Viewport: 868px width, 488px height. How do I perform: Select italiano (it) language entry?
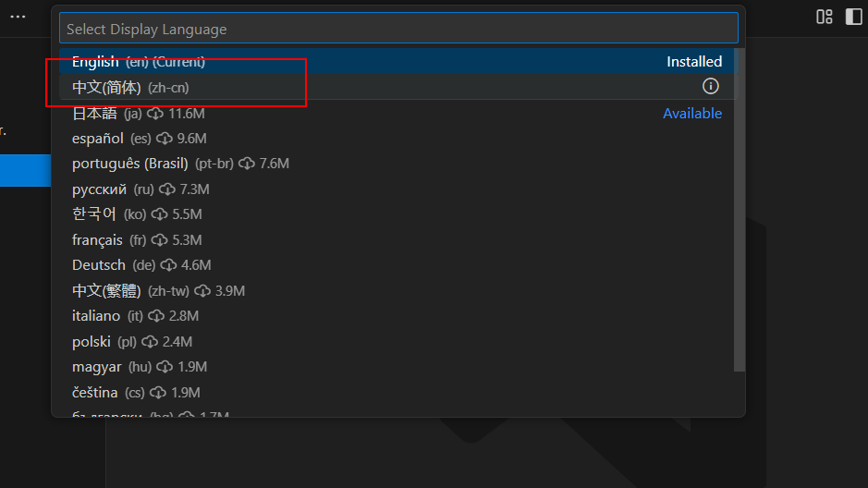tap(97, 316)
